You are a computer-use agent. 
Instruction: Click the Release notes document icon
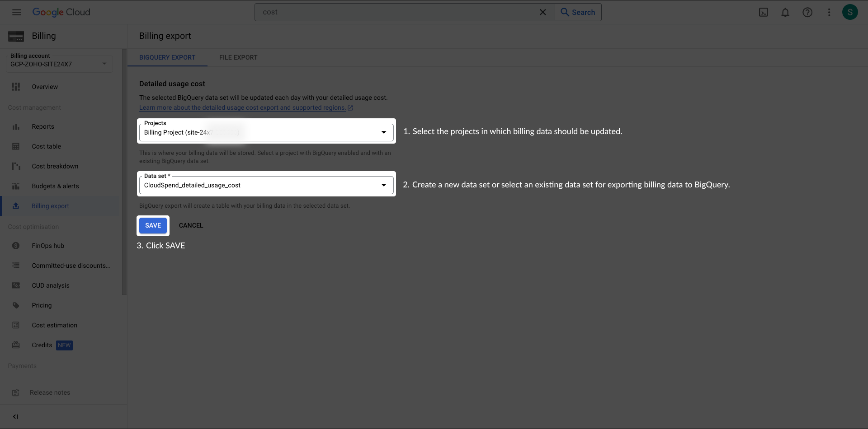[16, 393]
